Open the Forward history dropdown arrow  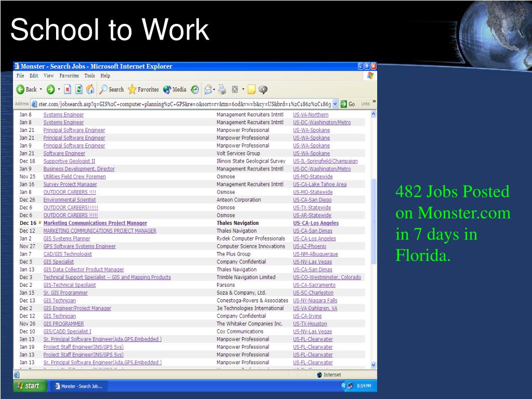pos(59,89)
